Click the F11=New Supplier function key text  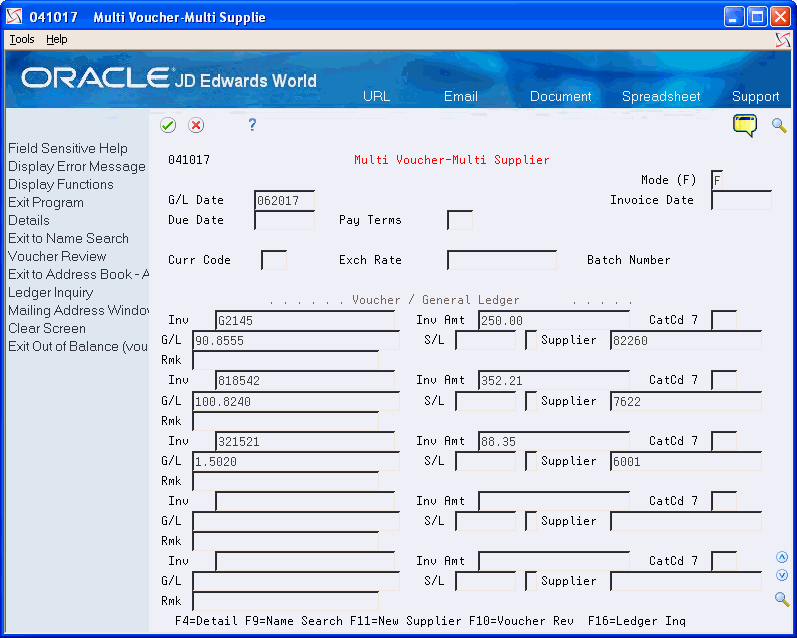tap(406, 621)
